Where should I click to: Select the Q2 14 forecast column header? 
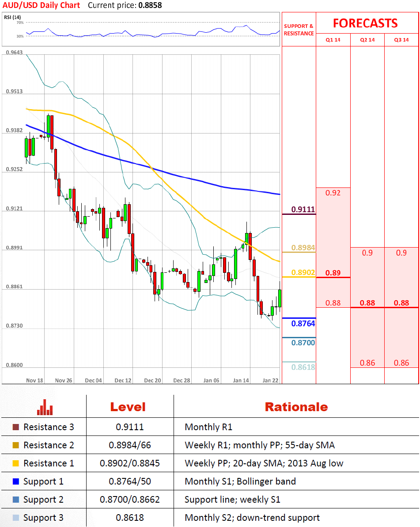(x=367, y=40)
